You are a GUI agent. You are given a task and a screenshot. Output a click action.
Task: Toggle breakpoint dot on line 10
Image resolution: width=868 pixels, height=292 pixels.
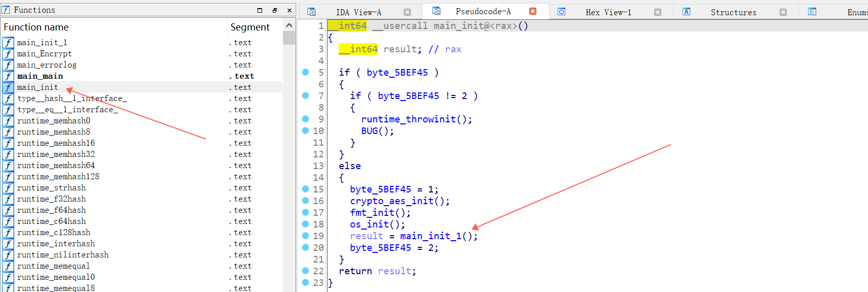coord(305,131)
